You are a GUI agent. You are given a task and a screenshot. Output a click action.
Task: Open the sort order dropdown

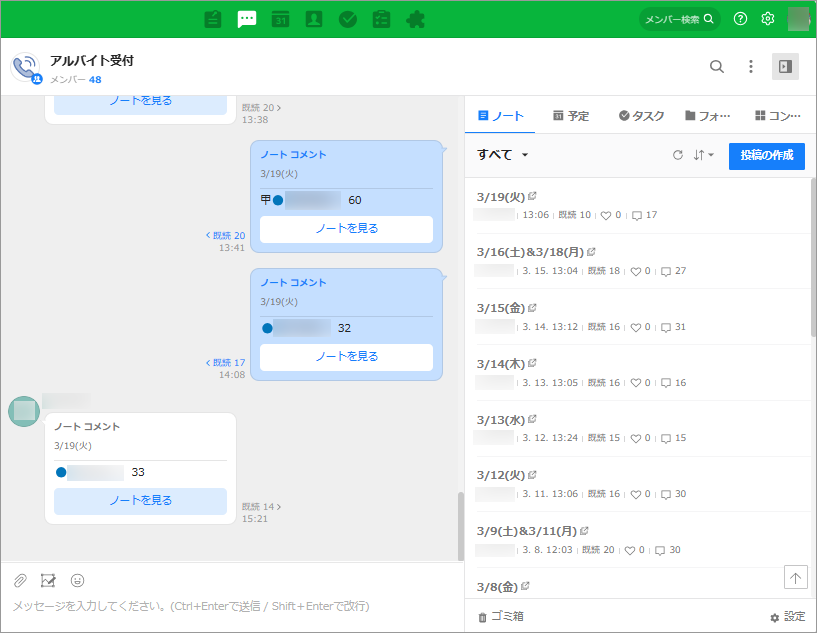(704, 155)
